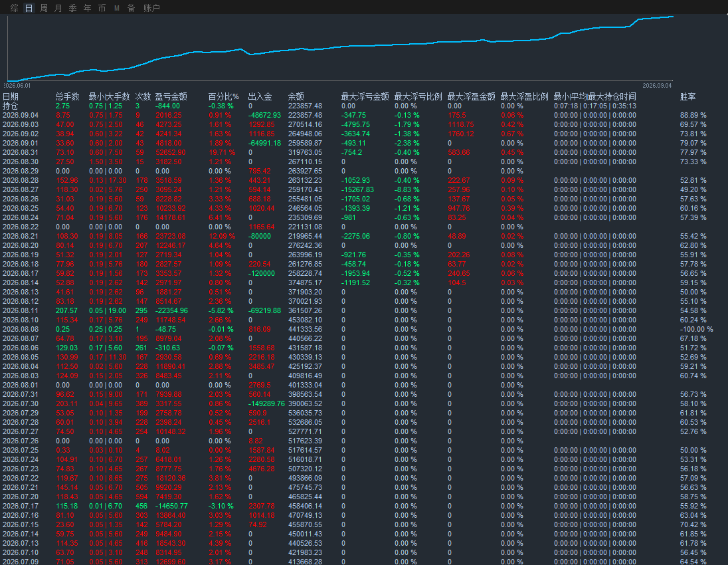This screenshot has width=728, height=565.
Task: Select the 2026.08.31 date row
Action: 21,152
